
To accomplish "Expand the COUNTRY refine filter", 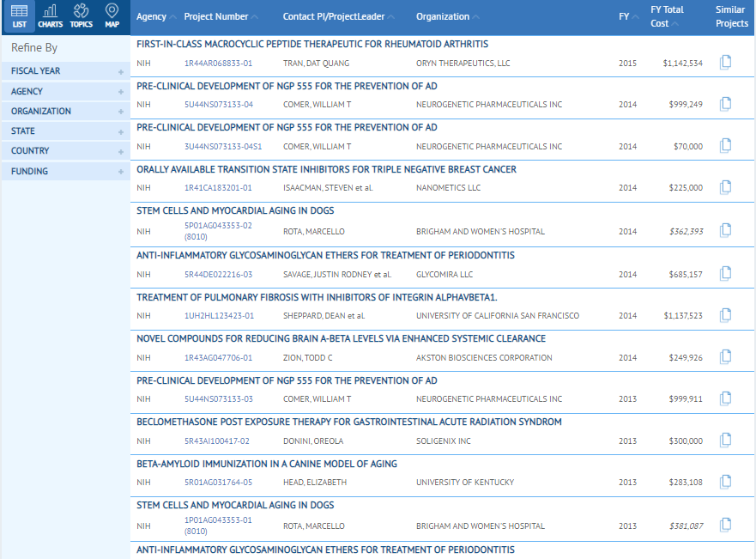I will click(x=66, y=150).
